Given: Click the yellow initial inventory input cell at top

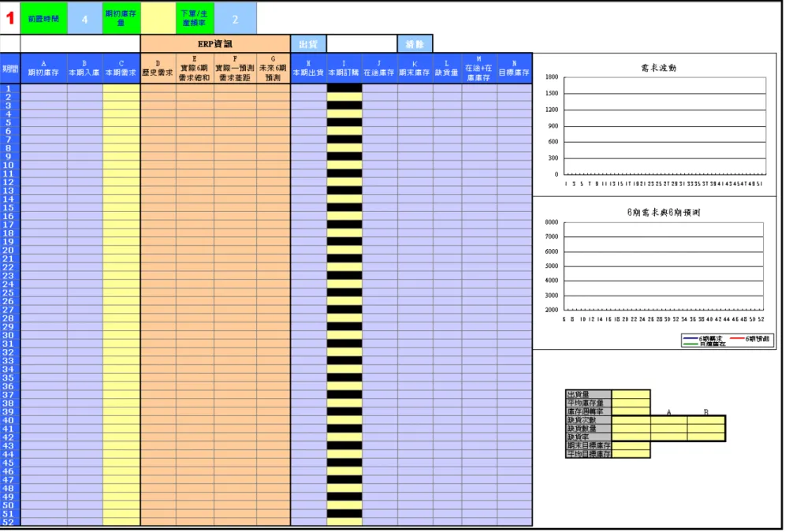Looking at the screenshot, I should coord(158,19).
